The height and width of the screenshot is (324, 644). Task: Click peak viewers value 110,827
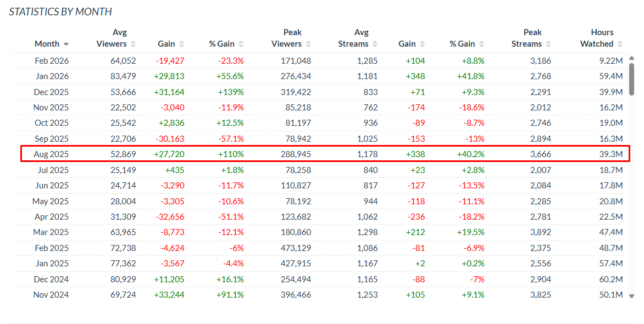296,186
